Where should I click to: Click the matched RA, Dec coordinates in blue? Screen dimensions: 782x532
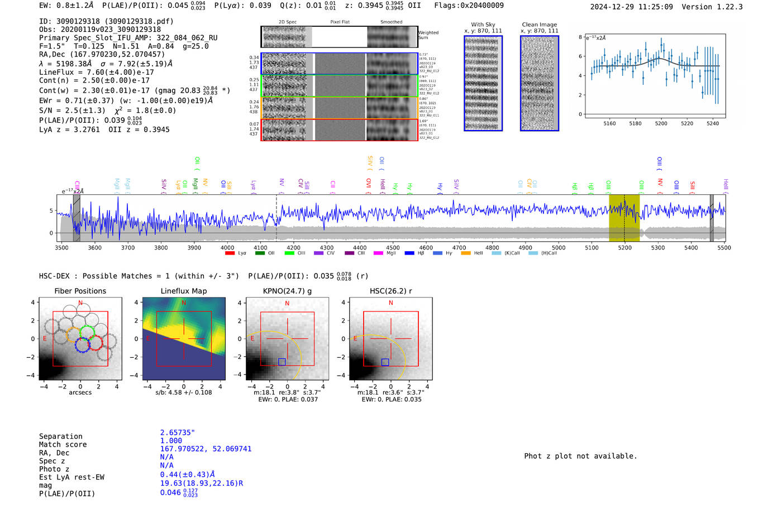[206, 449]
